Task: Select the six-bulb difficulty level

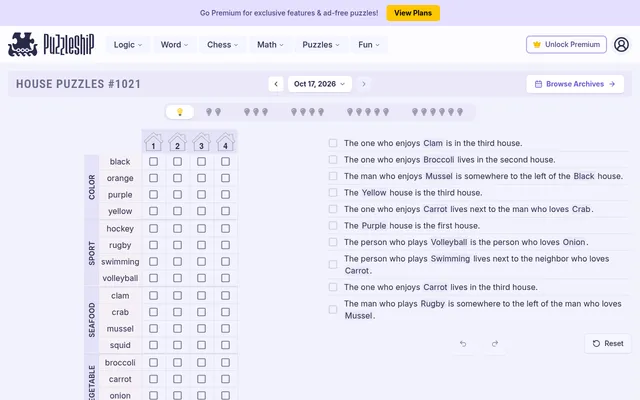Action: coord(437,112)
